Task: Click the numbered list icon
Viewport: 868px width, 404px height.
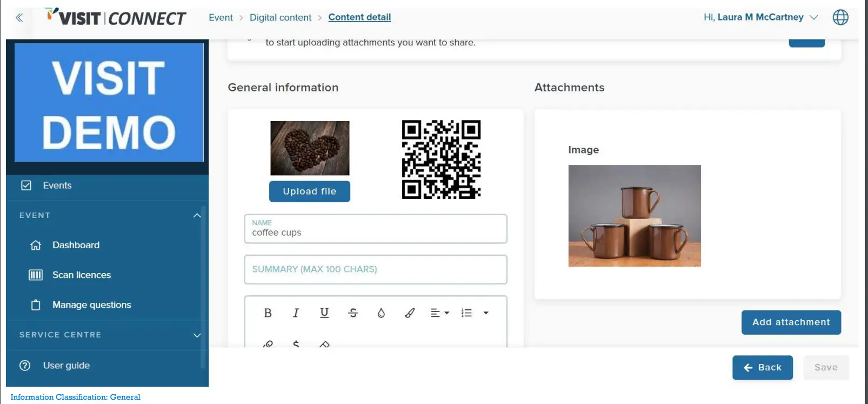Action: [x=466, y=313]
